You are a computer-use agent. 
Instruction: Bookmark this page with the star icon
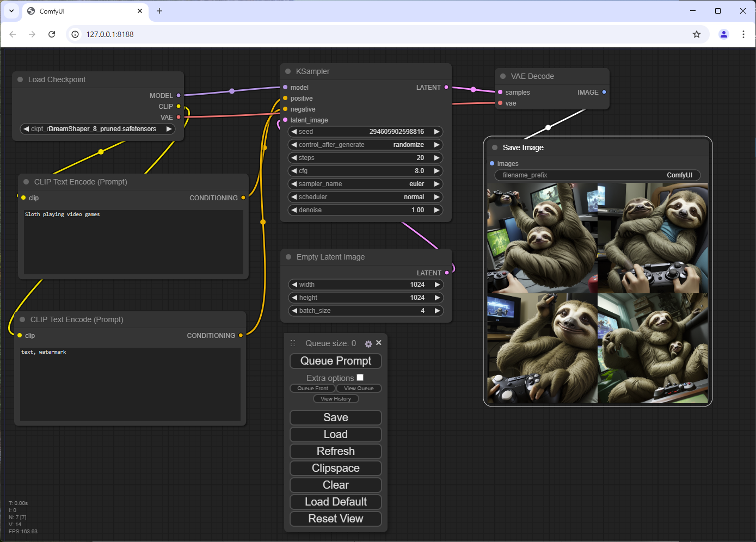(697, 34)
